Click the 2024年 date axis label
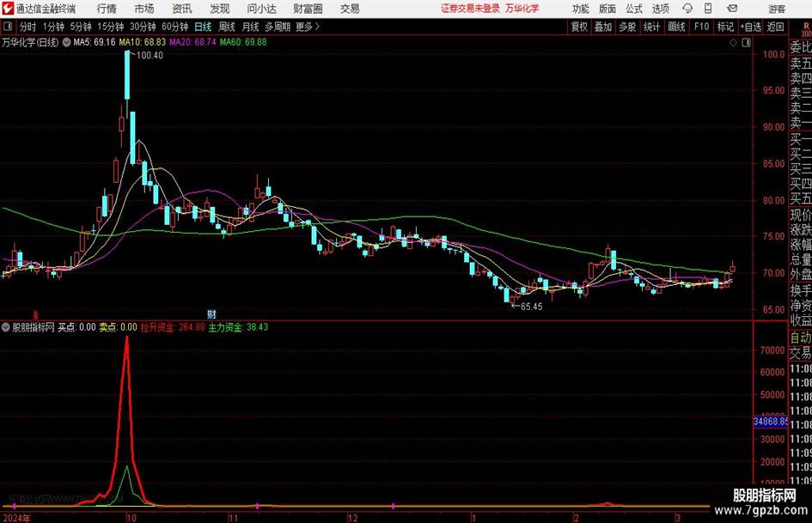The image size is (812, 523). pyautogui.click(x=16, y=518)
